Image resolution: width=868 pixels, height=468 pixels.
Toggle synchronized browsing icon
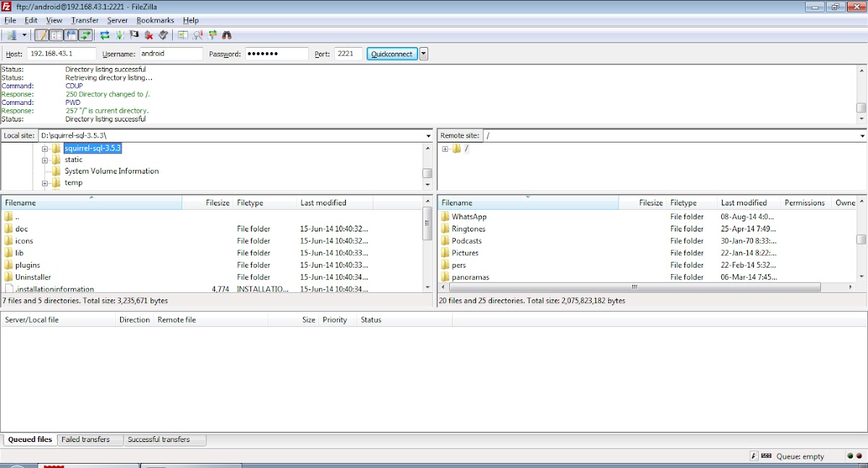click(x=213, y=35)
